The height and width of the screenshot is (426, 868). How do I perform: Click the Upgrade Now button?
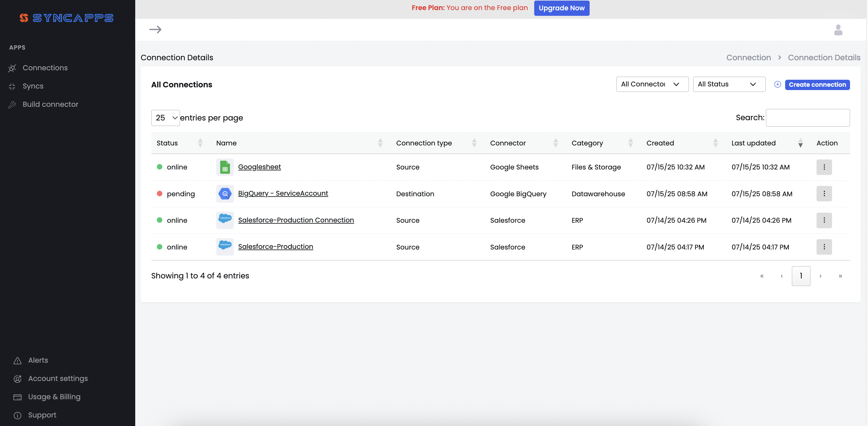click(561, 8)
